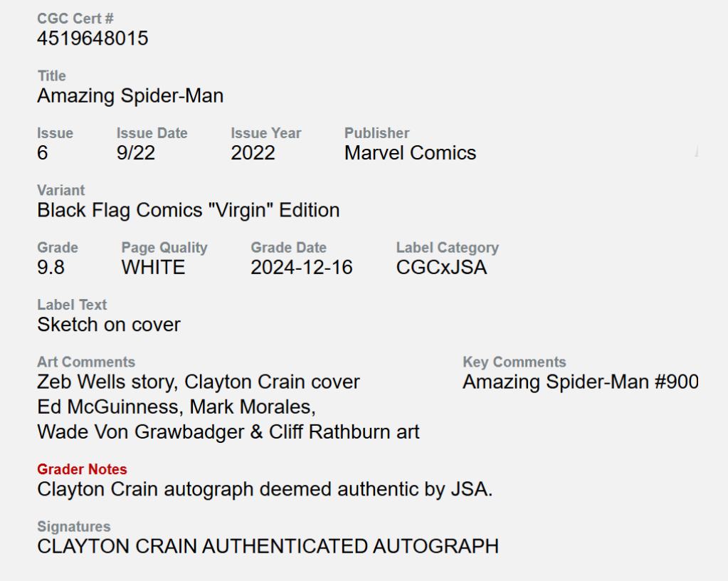This screenshot has height=581, width=728.
Task: Click the issue number 6
Action: tap(43, 153)
